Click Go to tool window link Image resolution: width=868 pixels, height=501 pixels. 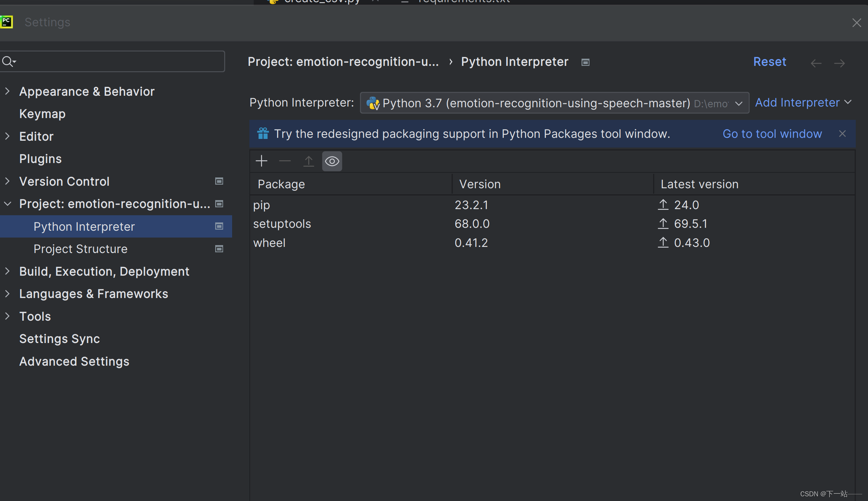point(772,134)
